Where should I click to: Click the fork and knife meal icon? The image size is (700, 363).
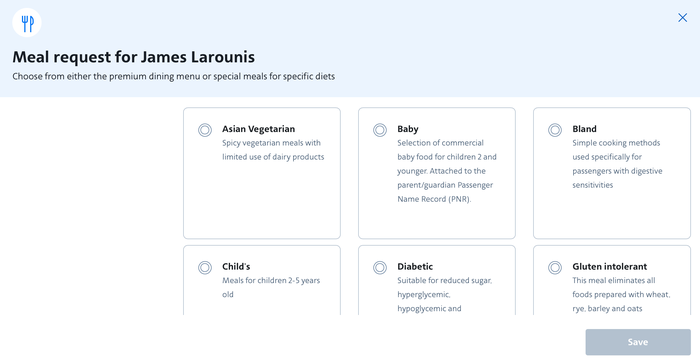point(27,22)
